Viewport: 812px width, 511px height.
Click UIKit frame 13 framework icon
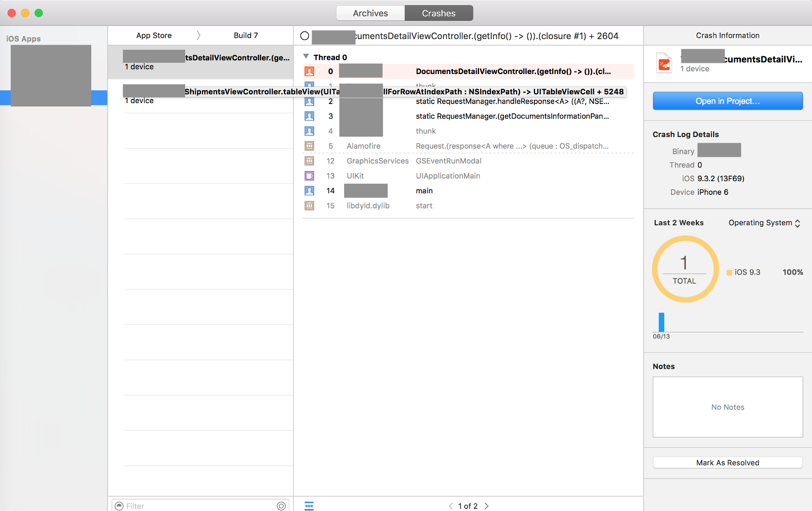pos(309,176)
